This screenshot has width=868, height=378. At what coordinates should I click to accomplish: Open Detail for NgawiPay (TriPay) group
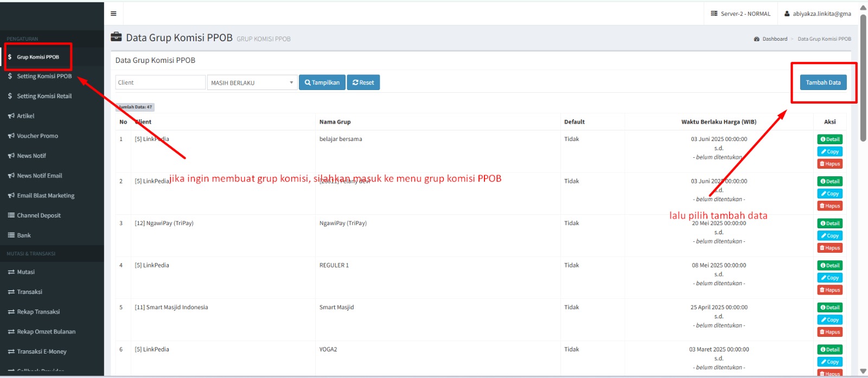830,223
